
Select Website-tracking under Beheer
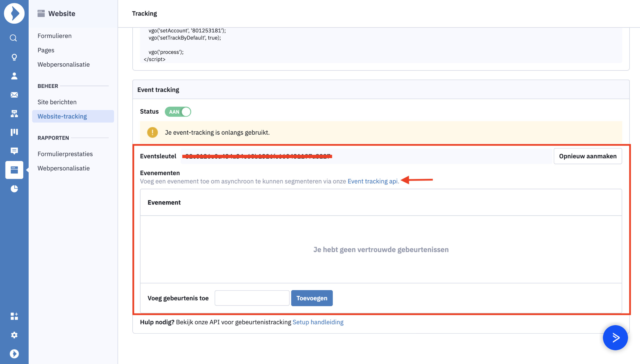(73, 116)
